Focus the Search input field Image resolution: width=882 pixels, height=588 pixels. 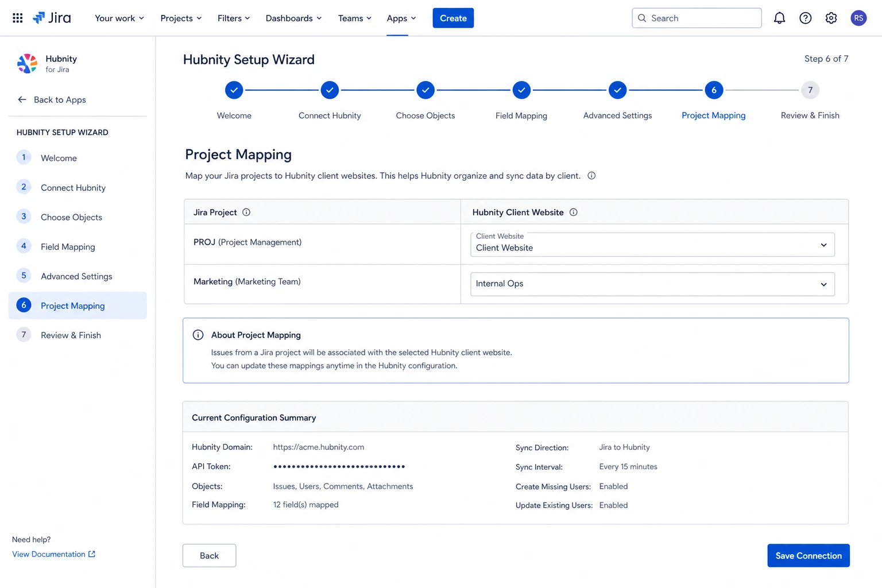coord(697,18)
